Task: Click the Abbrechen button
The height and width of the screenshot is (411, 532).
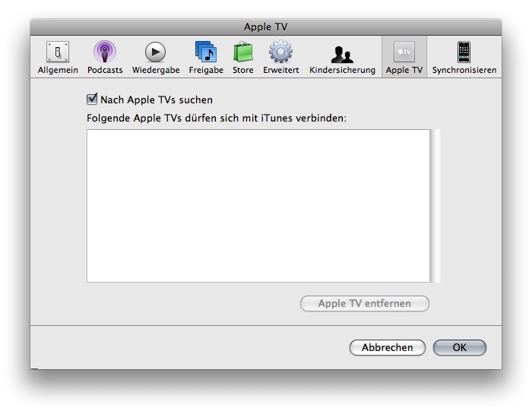Action: point(387,348)
